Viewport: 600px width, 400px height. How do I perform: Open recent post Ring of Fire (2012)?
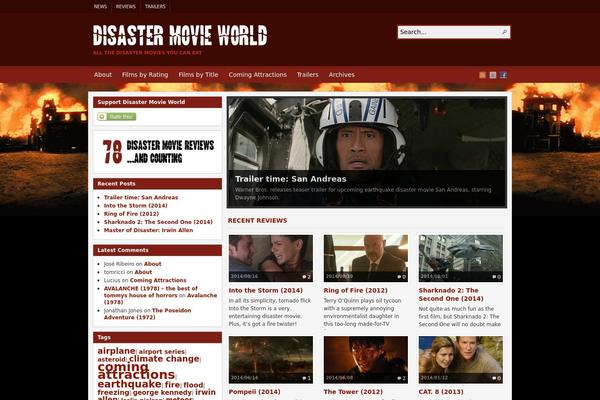click(131, 214)
